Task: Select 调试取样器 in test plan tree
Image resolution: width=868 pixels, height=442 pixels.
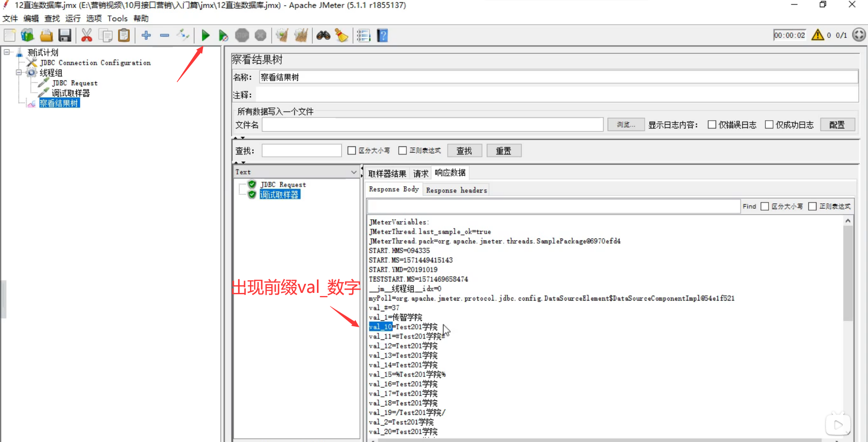Action: click(x=71, y=93)
